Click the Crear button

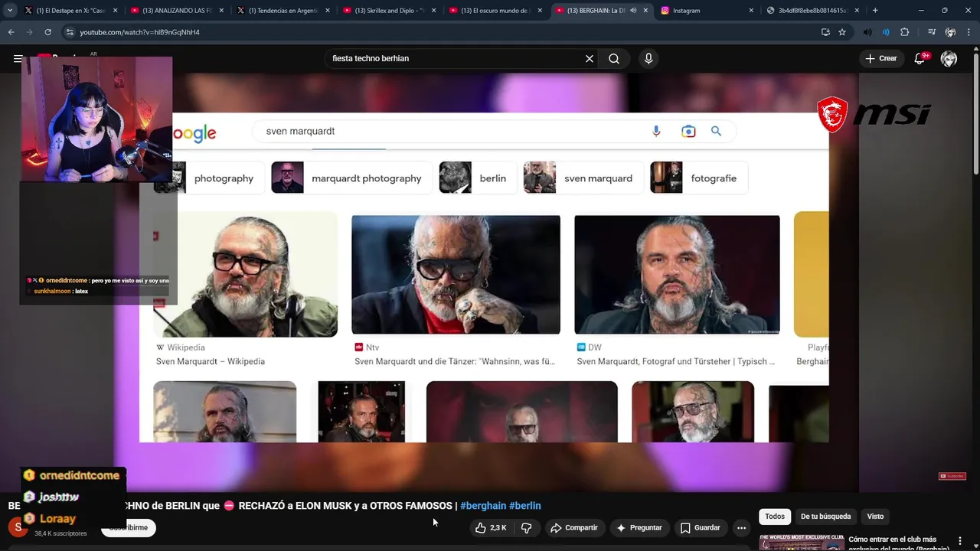pyautogui.click(x=881, y=58)
